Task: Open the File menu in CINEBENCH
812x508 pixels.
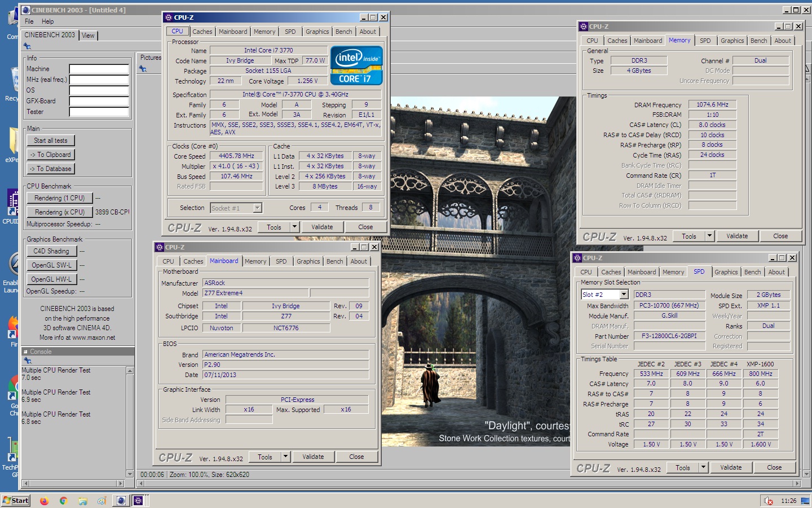Action: (x=29, y=21)
